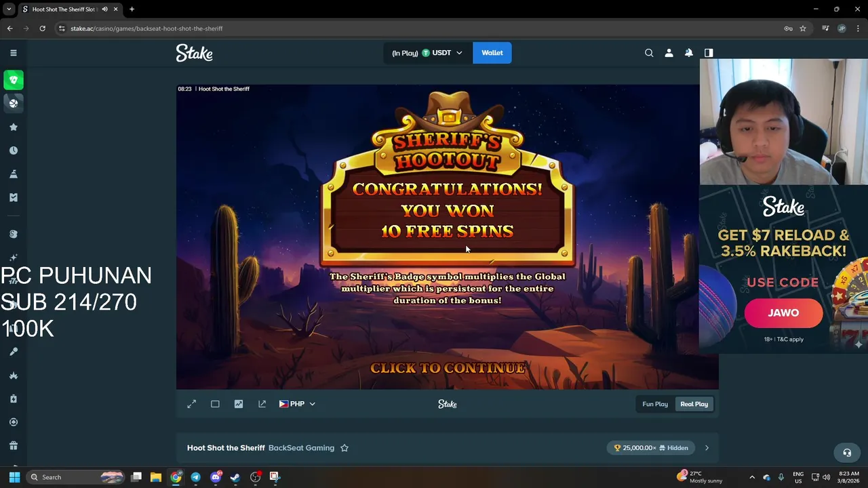Open Chrome's three-dot menu

pyautogui.click(x=858, y=28)
